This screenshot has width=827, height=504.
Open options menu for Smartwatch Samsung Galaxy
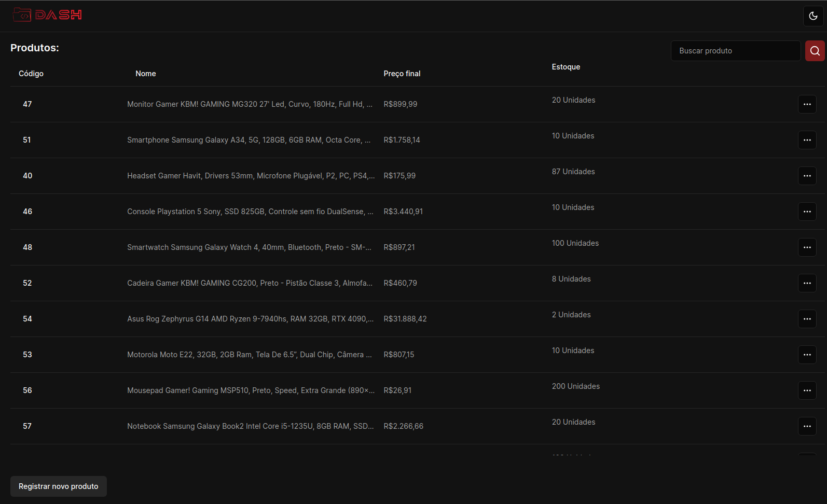click(x=807, y=247)
